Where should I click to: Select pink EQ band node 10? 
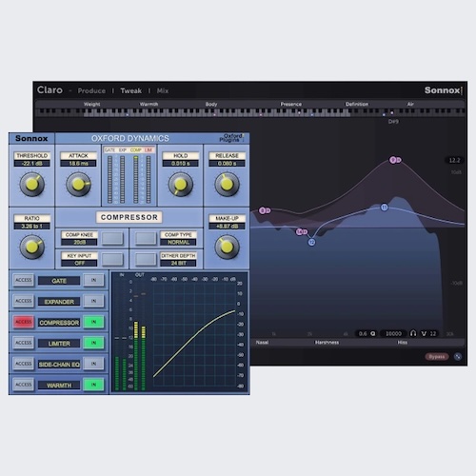click(300, 232)
